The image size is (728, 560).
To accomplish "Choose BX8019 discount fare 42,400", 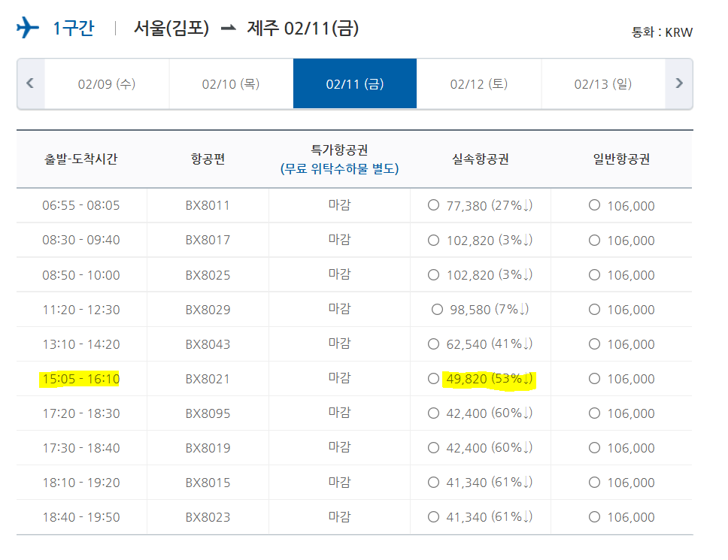I will click(x=433, y=448).
